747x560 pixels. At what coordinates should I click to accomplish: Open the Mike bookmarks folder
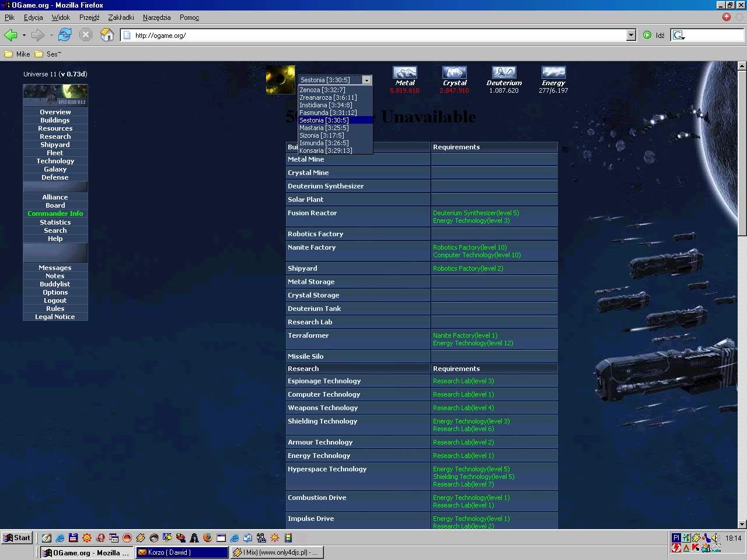point(17,54)
